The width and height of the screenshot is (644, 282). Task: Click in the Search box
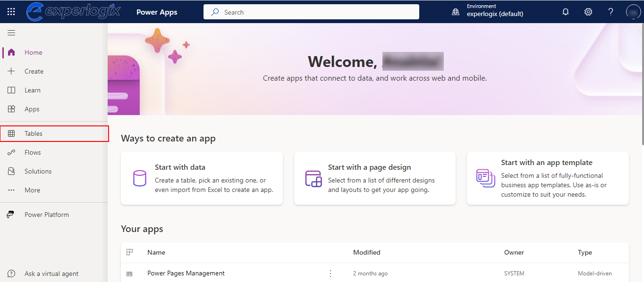tap(311, 12)
